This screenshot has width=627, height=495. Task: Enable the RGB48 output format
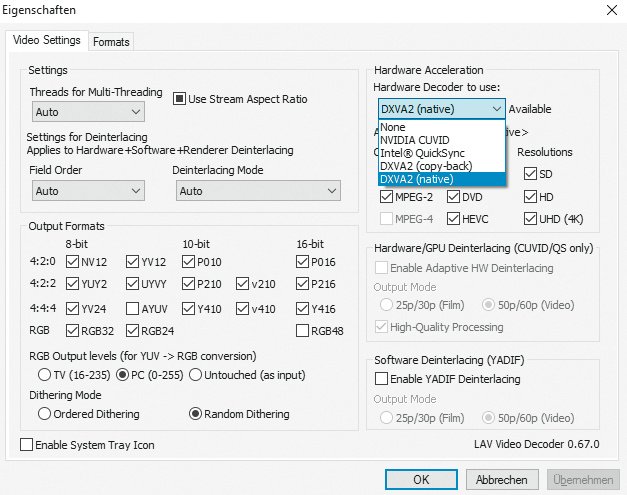[303, 331]
